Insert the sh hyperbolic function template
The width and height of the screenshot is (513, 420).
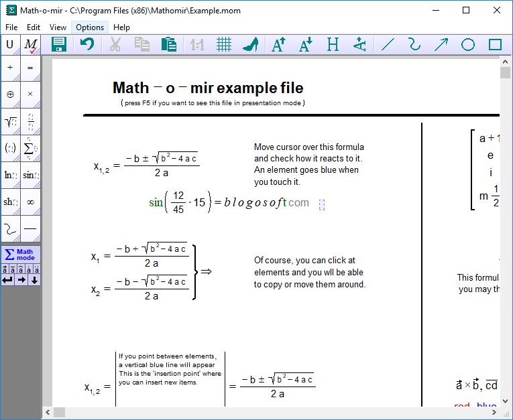coord(11,202)
